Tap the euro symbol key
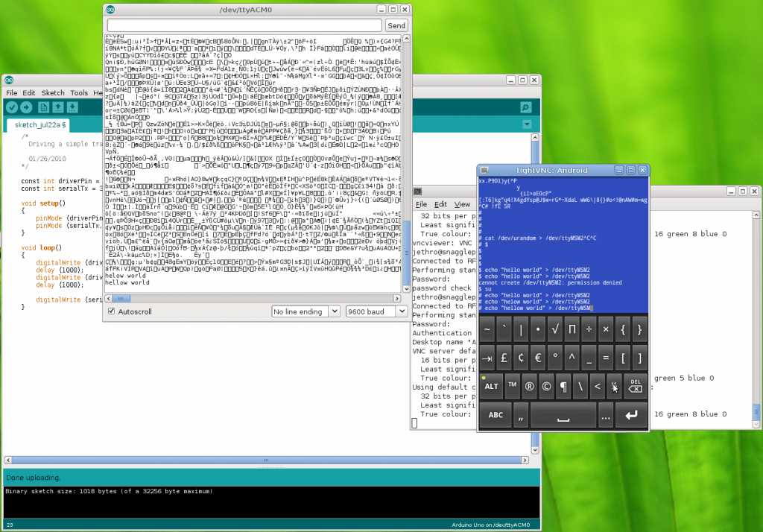 (x=538, y=358)
